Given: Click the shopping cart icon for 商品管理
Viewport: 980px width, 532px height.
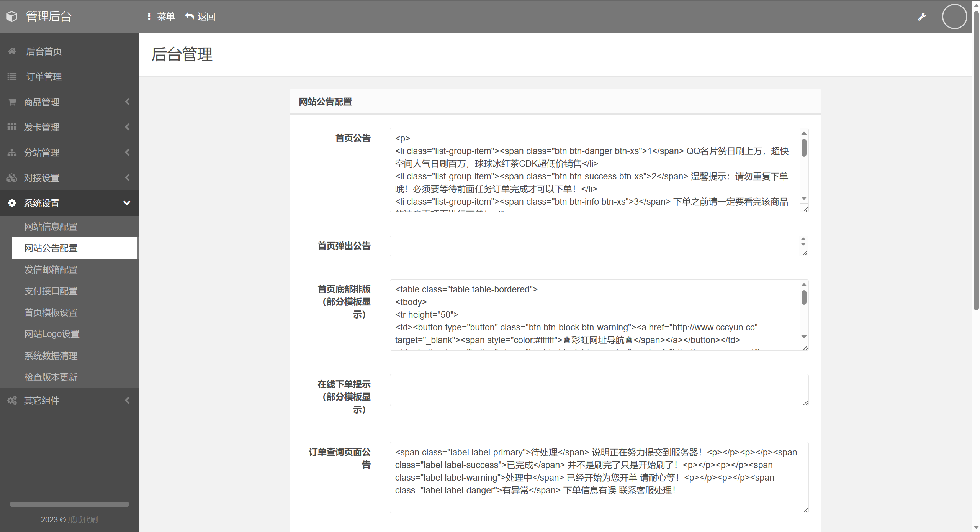Looking at the screenshot, I should pos(12,102).
